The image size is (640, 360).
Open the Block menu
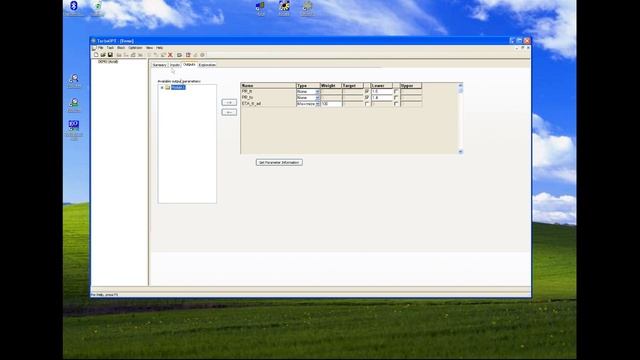pyautogui.click(x=121, y=48)
